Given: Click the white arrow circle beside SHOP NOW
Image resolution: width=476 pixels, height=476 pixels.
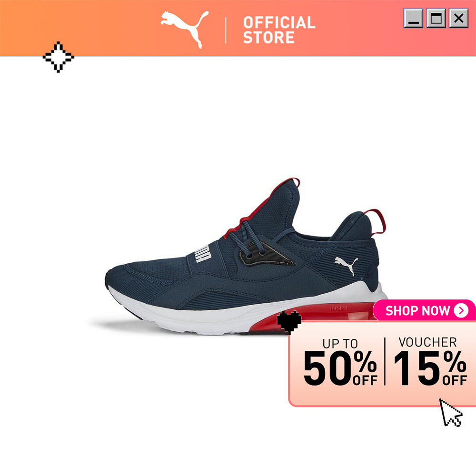Looking at the screenshot, I should 461,310.
